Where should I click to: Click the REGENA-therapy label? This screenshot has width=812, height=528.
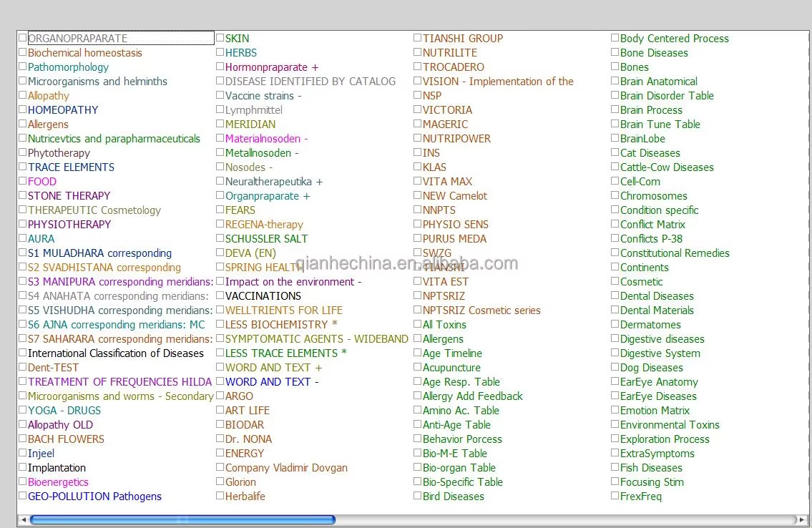264,225
